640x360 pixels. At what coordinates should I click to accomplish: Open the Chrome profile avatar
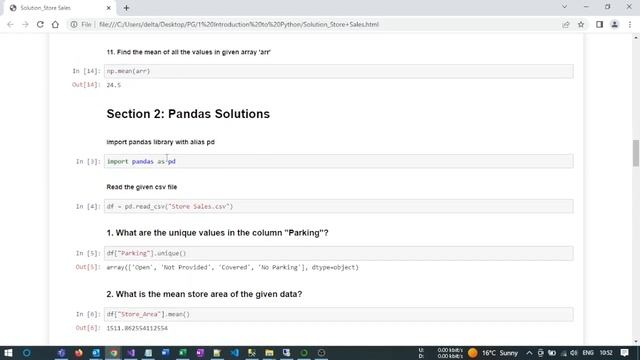click(614, 24)
